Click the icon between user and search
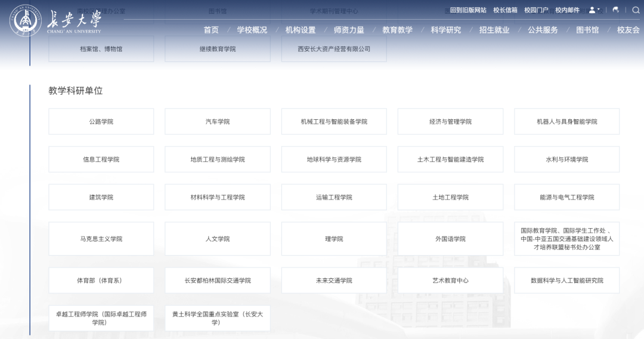 615,10
